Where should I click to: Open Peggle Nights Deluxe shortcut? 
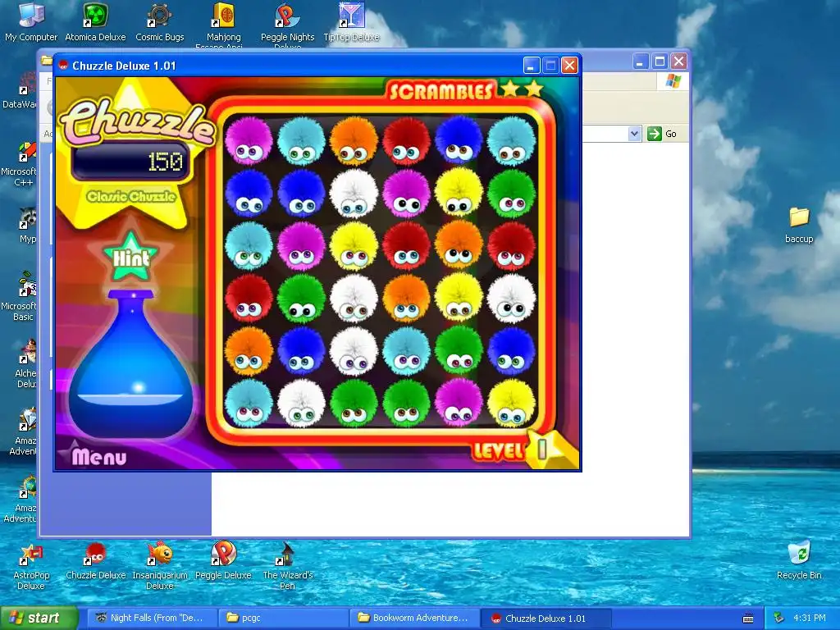pyautogui.click(x=288, y=25)
